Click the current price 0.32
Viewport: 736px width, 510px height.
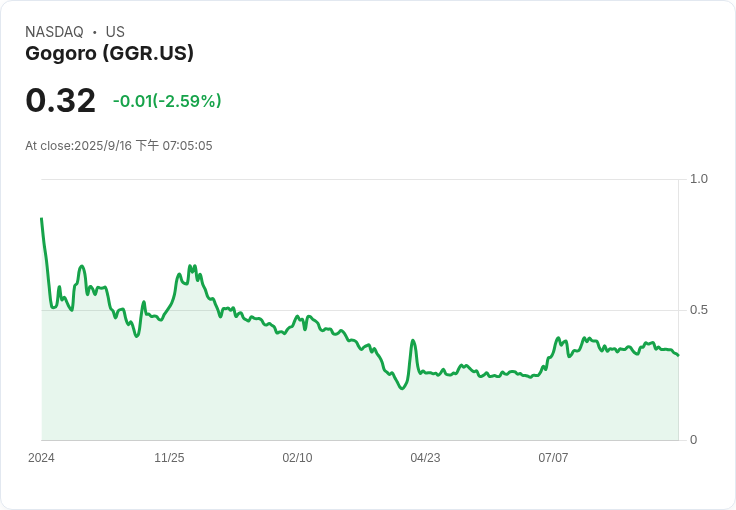coord(61,100)
